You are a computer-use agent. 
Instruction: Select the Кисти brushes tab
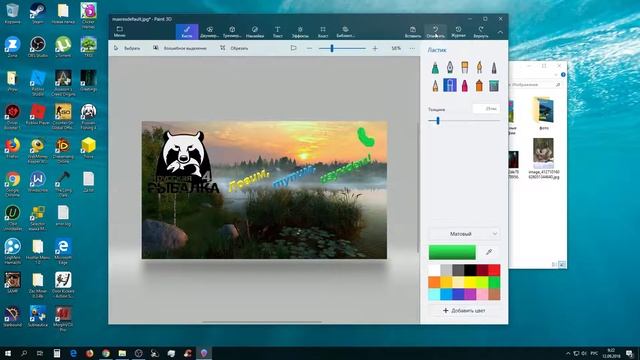click(187, 31)
